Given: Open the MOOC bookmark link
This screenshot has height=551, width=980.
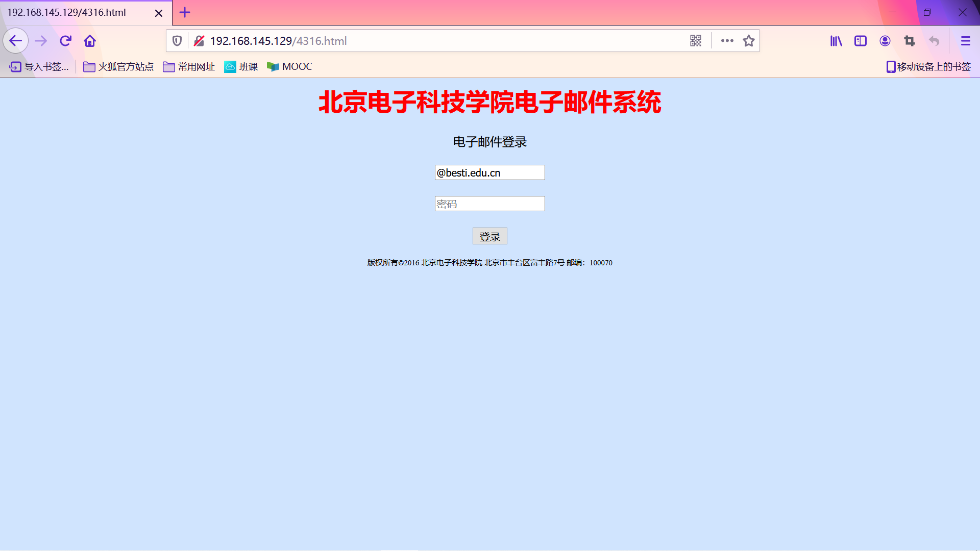Looking at the screenshot, I should pos(289,67).
